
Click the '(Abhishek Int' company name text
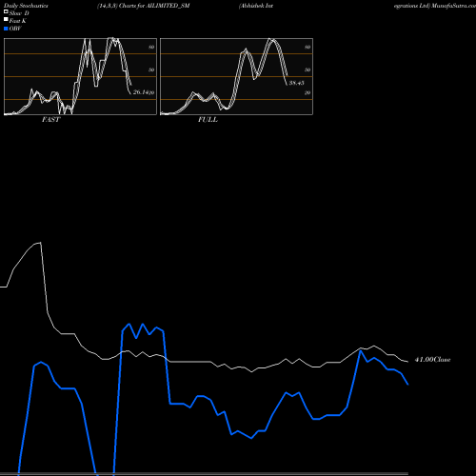click(256, 6)
